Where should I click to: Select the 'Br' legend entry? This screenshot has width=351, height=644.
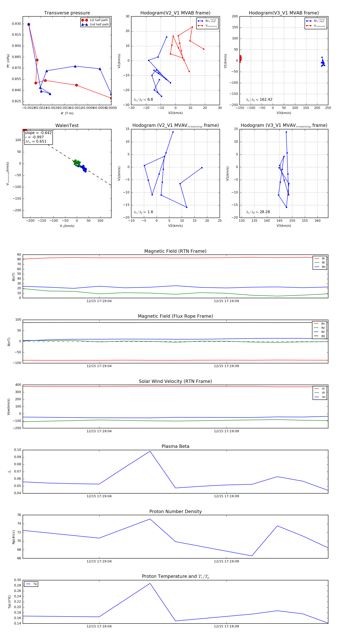point(320,259)
